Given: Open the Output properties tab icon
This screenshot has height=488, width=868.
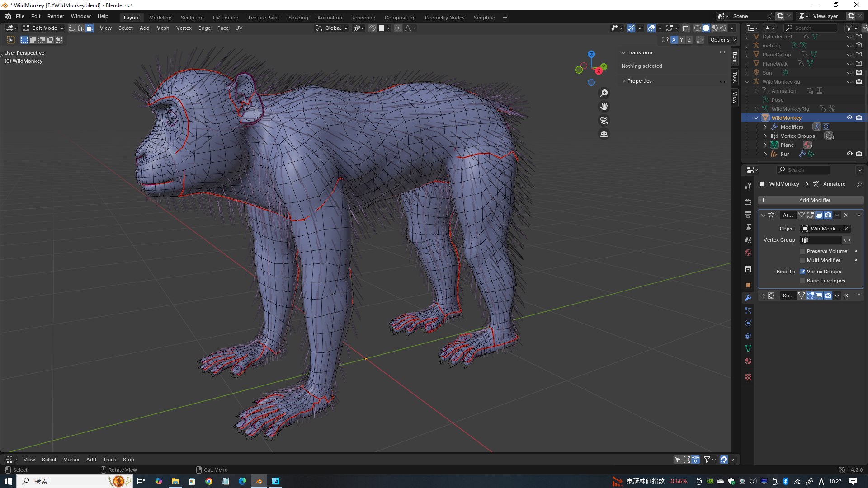Looking at the screenshot, I should click(x=748, y=214).
